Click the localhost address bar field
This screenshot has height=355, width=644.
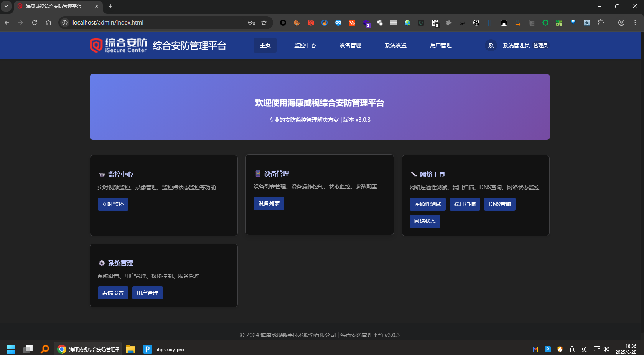click(x=153, y=23)
